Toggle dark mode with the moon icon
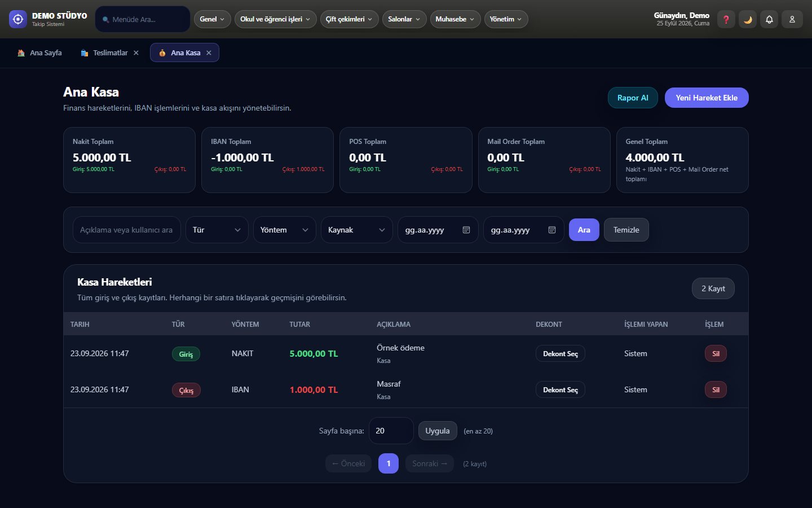The image size is (812, 508). click(x=748, y=19)
